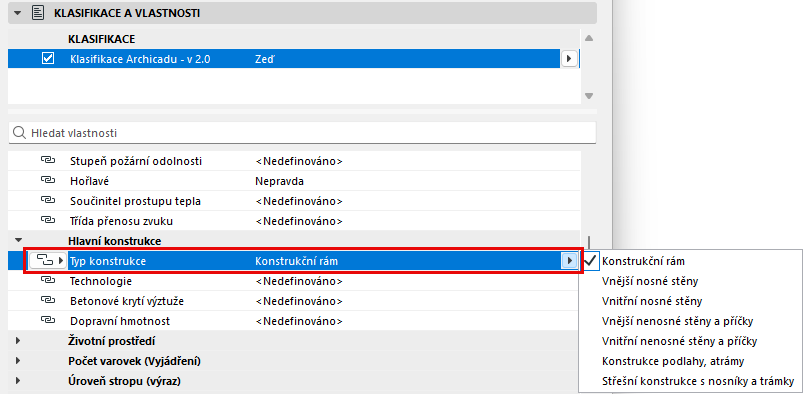Click link icon beside Třída přenosu zvuku
The width and height of the screenshot is (804, 394).
[47, 221]
